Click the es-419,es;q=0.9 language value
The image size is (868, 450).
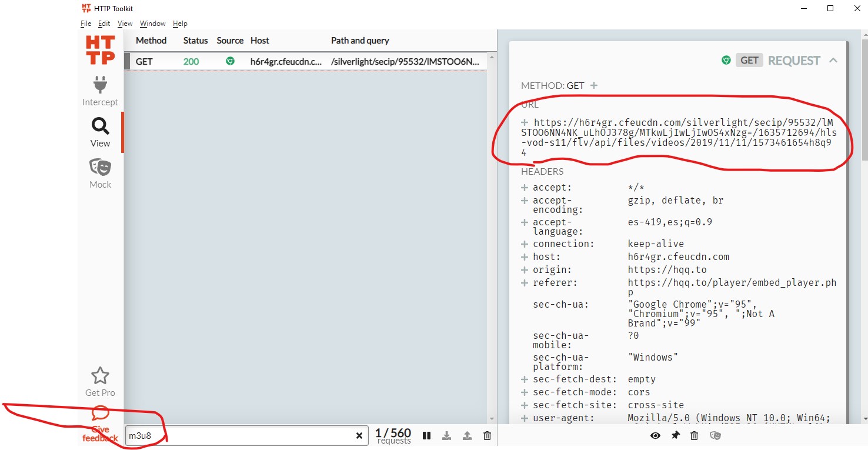pos(670,222)
